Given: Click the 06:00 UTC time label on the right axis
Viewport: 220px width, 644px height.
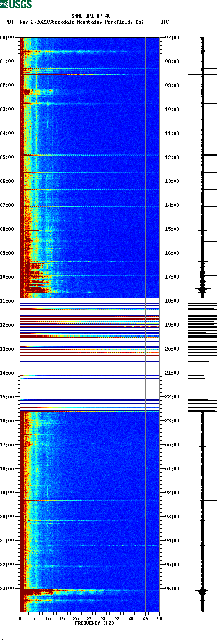Looking at the screenshot, I should (x=172, y=589).
